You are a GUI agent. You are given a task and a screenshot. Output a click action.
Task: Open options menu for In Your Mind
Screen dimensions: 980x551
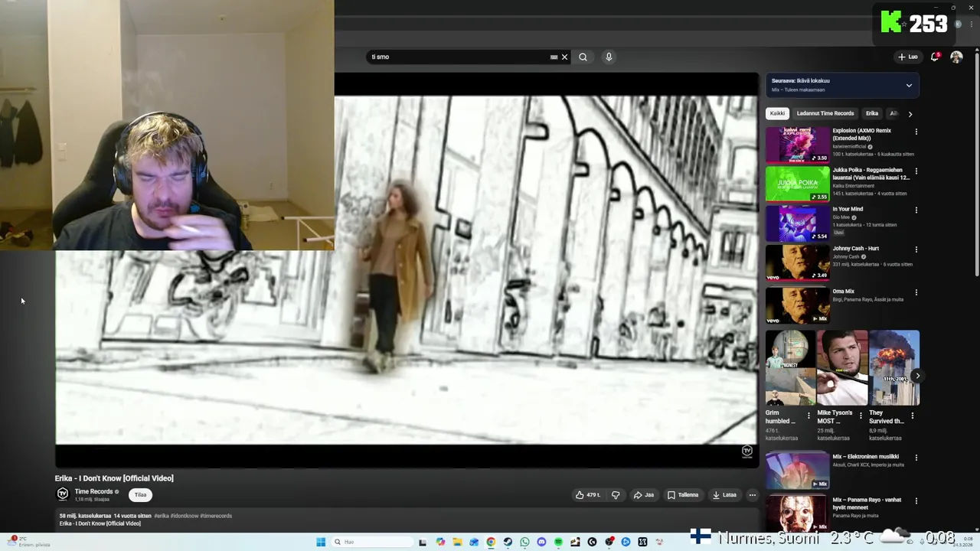coord(916,210)
